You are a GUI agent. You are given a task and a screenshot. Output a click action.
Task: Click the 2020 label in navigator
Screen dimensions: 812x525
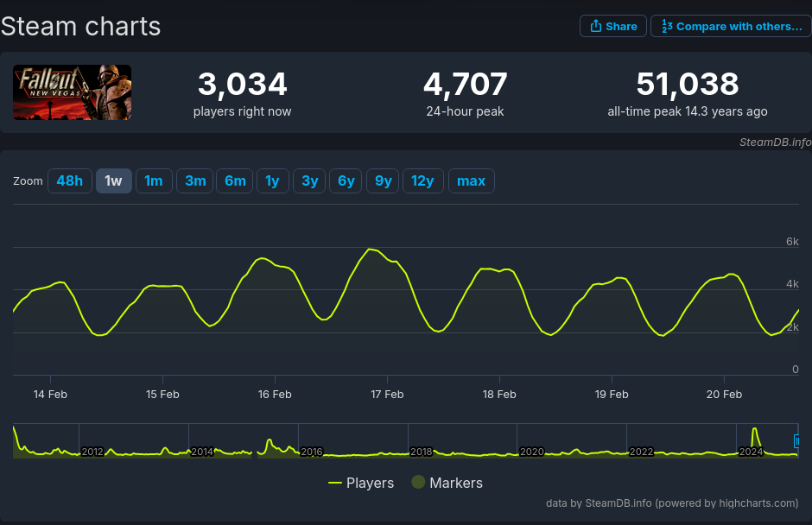pyautogui.click(x=532, y=452)
